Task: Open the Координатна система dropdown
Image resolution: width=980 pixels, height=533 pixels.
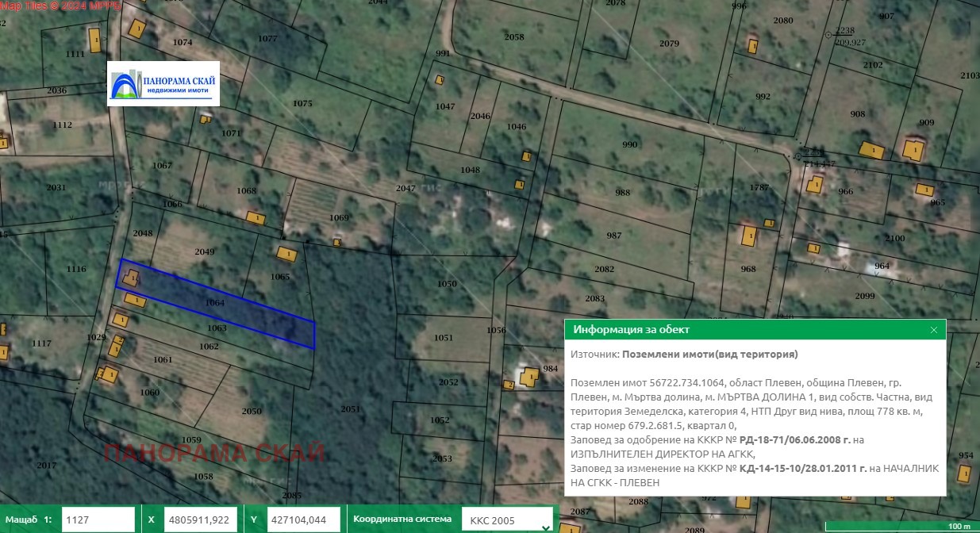Action: (508, 520)
